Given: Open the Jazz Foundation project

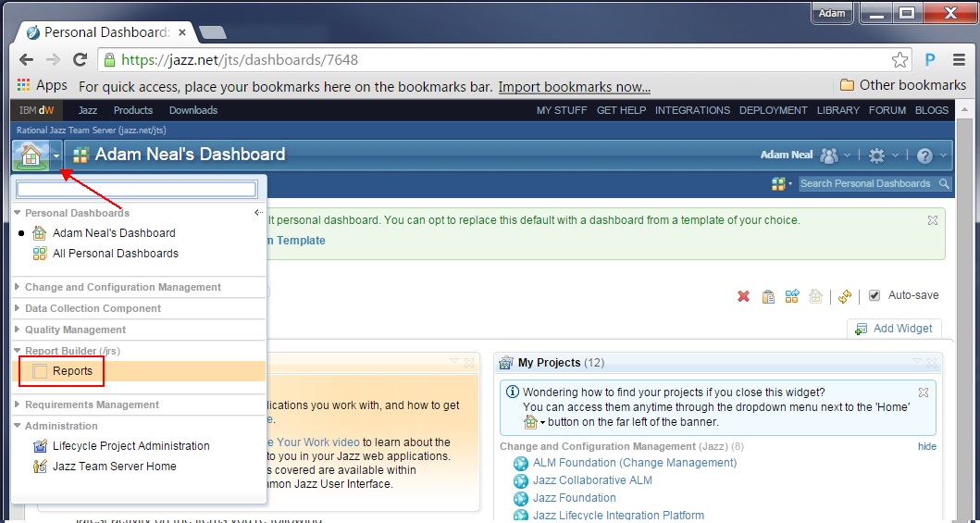Looking at the screenshot, I should tap(574, 498).
